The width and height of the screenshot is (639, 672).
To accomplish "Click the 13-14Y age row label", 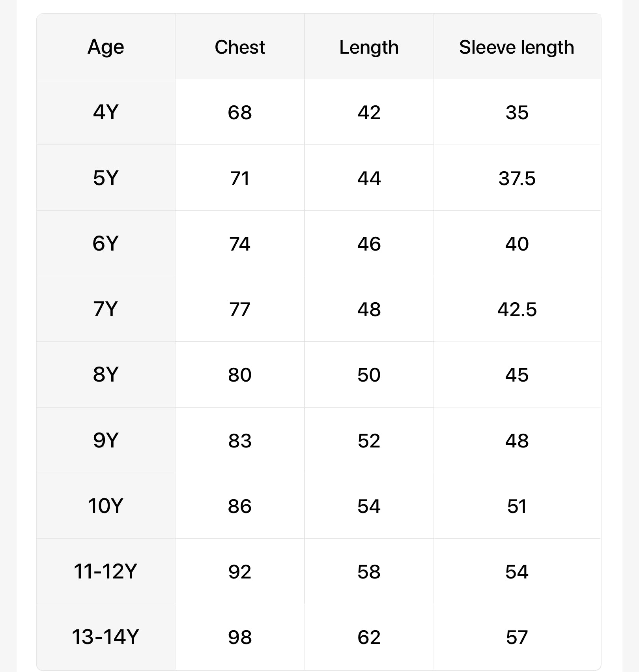I will [106, 637].
